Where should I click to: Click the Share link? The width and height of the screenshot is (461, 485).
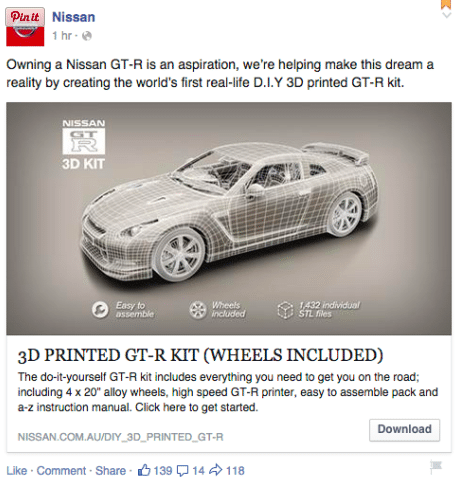111,471
